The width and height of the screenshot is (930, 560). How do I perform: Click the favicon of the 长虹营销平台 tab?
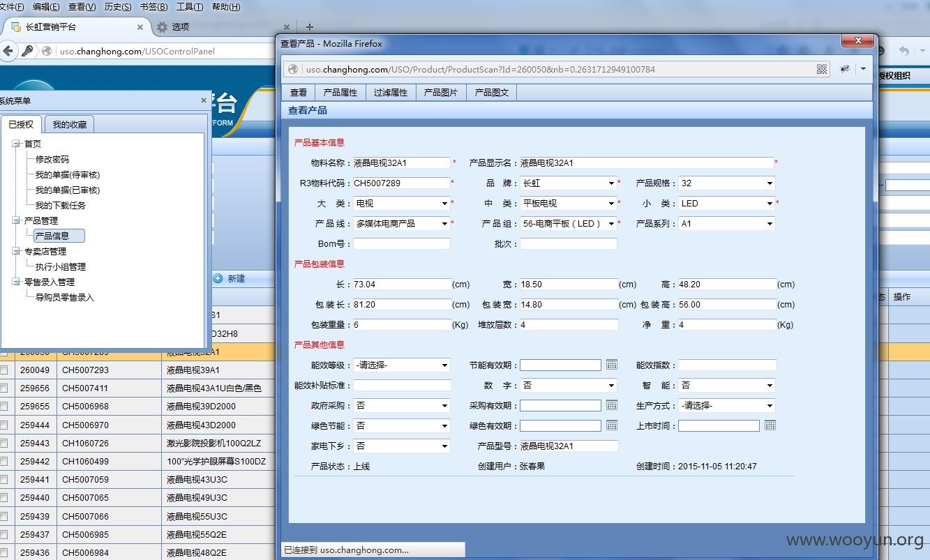[x=16, y=27]
